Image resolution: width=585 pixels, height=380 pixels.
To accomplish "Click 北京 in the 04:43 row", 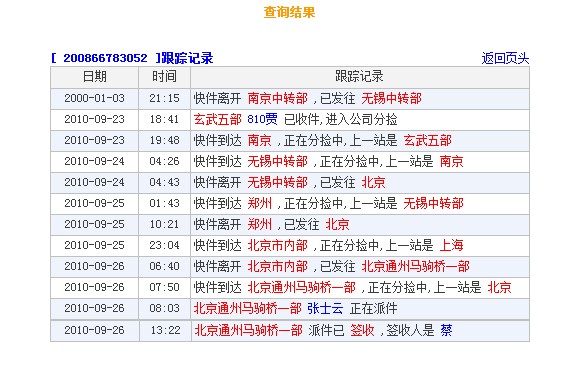I will (373, 182).
